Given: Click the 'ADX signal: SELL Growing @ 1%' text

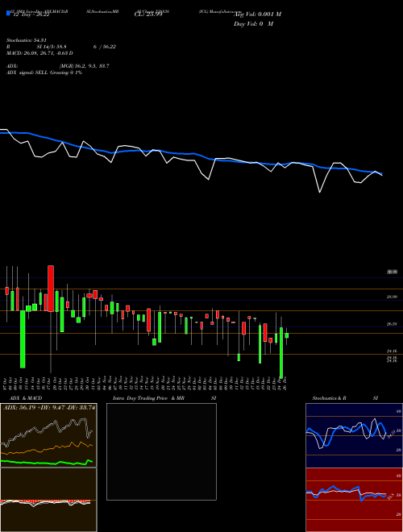Looking at the screenshot, I should [44, 73].
